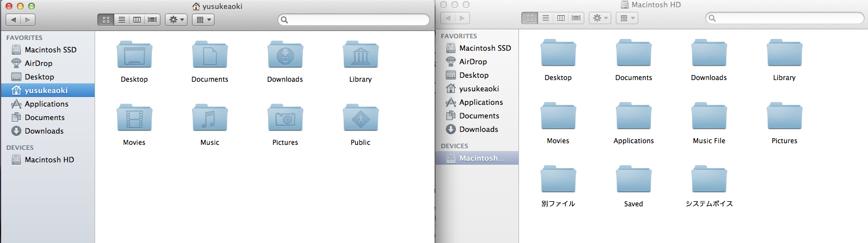This screenshot has height=243, width=868.
Task: Open 別ファイル folder in Macintosh HD
Action: click(x=558, y=180)
